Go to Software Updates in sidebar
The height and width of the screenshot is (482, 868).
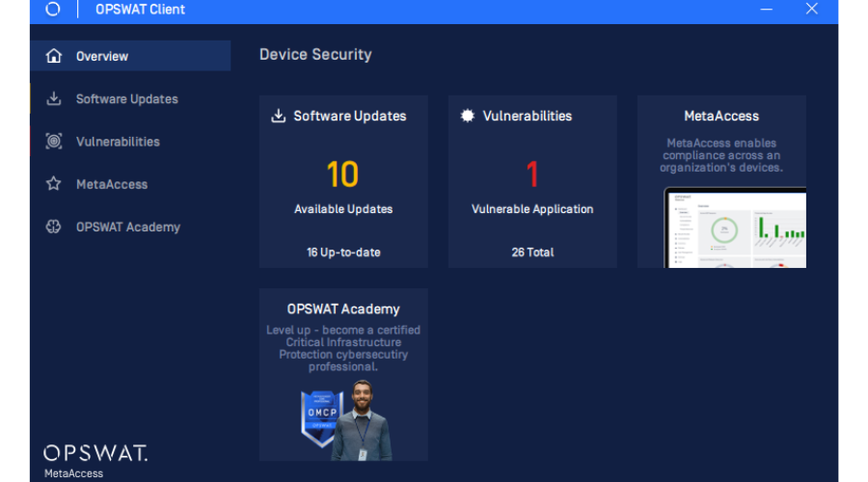click(130, 99)
